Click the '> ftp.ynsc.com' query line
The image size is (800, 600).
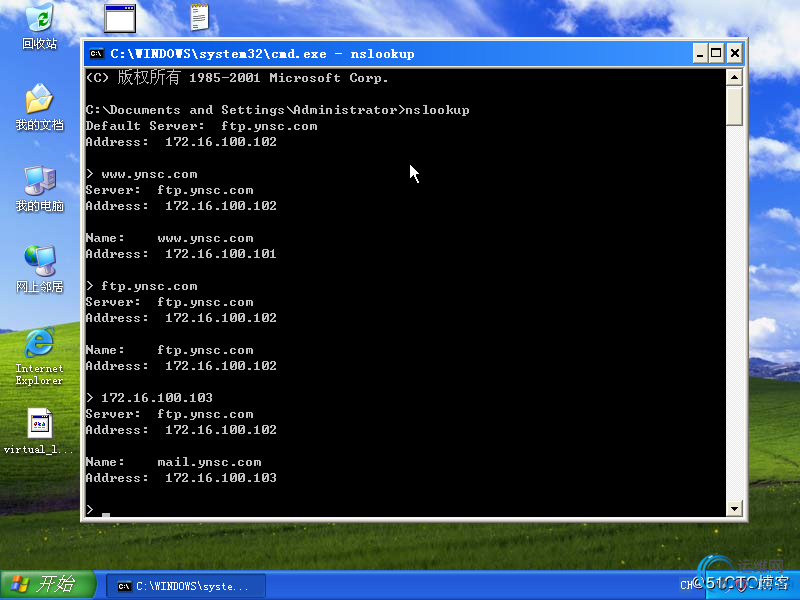(141, 286)
